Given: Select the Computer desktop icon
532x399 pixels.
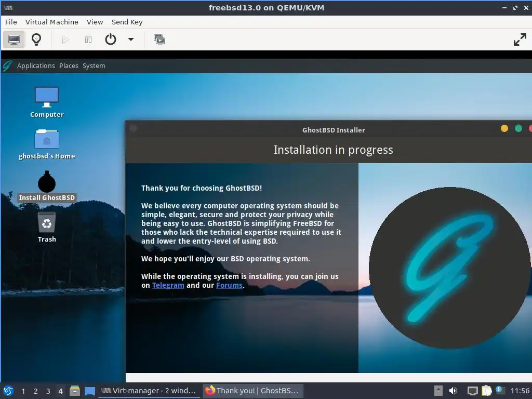Looking at the screenshot, I should click(x=47, y=102).
